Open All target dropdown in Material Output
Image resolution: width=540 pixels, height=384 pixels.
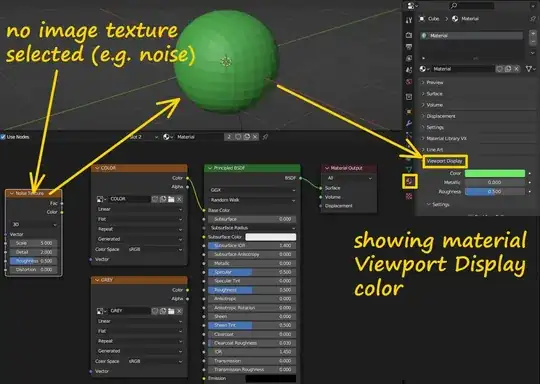coord(349,178)
